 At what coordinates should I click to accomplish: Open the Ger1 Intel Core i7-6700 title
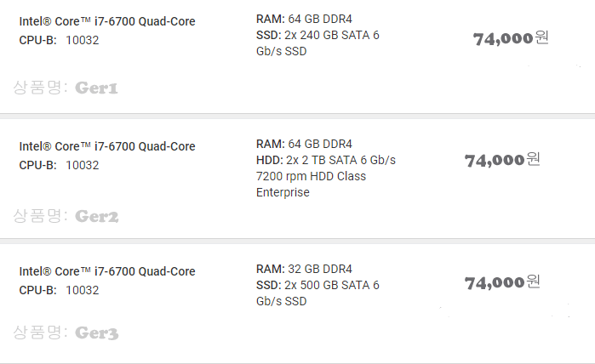coord(107,21)
